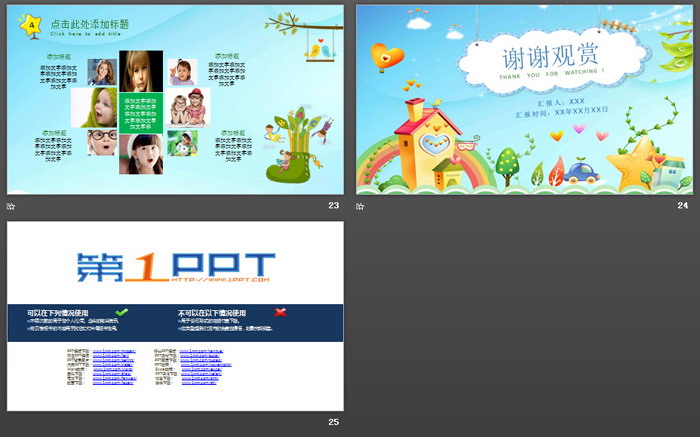Click the animation star icon under slide 24
The width and height of the screenshot is (700, 437).
click(360, 206)
